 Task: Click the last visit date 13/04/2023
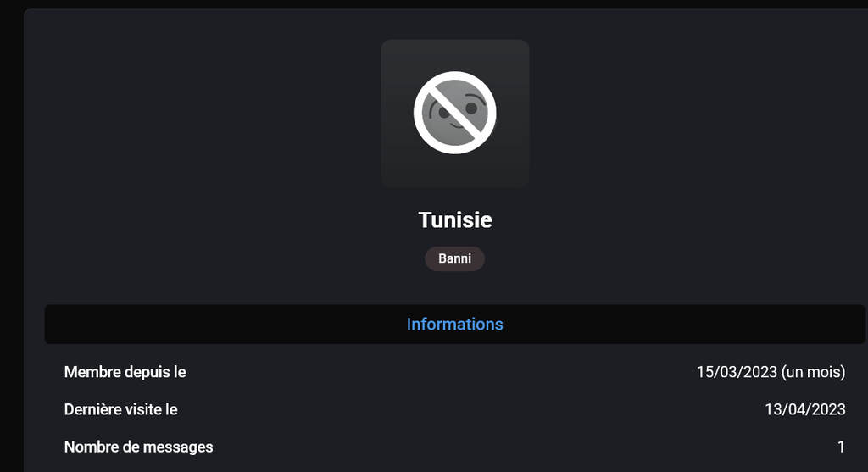(805, 409)
